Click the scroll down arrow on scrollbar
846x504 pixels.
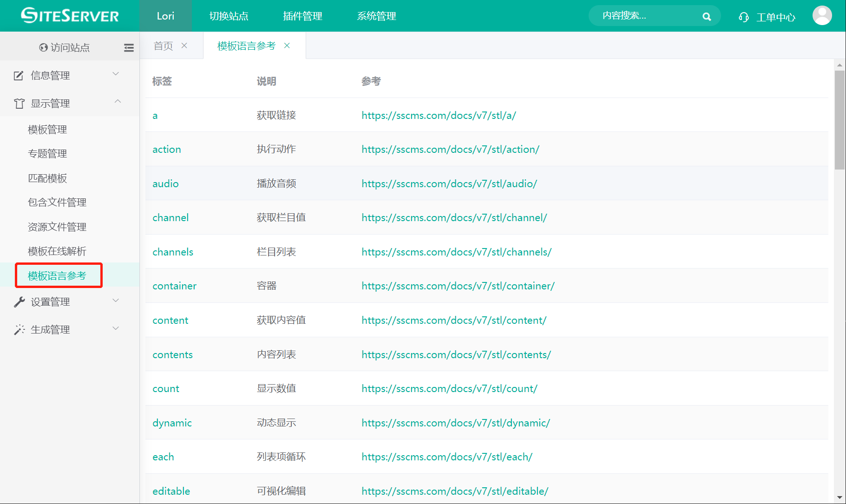[839, 497]
